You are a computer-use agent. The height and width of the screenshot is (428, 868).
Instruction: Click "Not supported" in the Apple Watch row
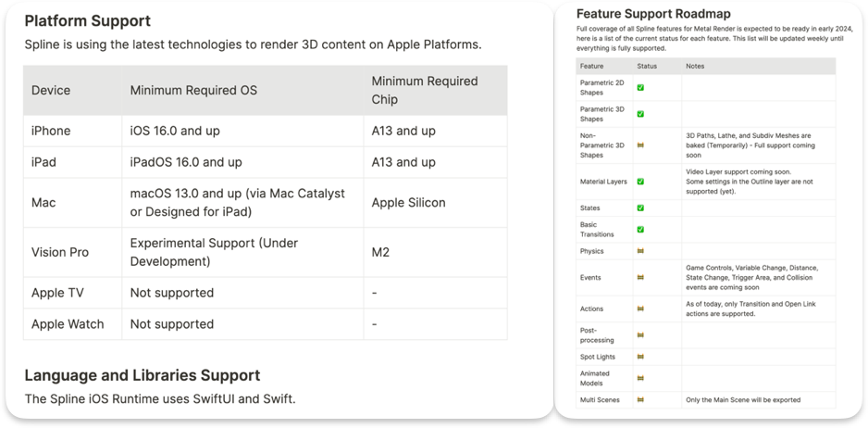[171, 324]
